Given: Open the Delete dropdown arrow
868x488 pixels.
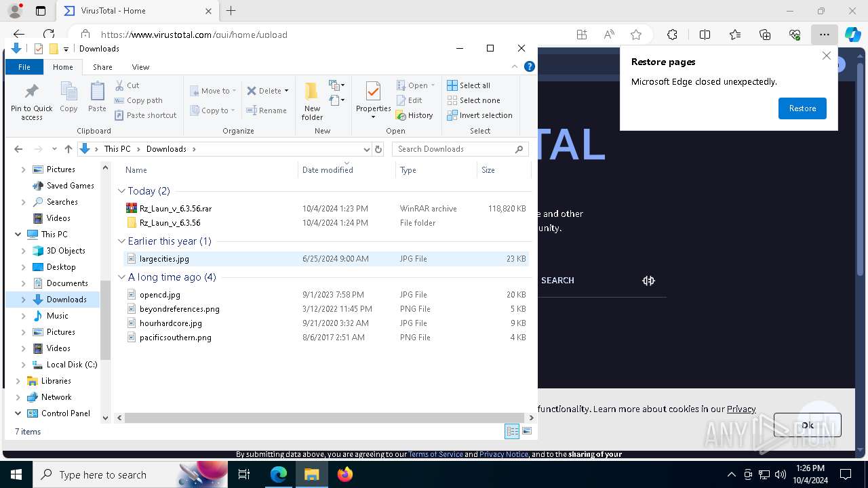Looking at the screenshot, I should [286, 91].
